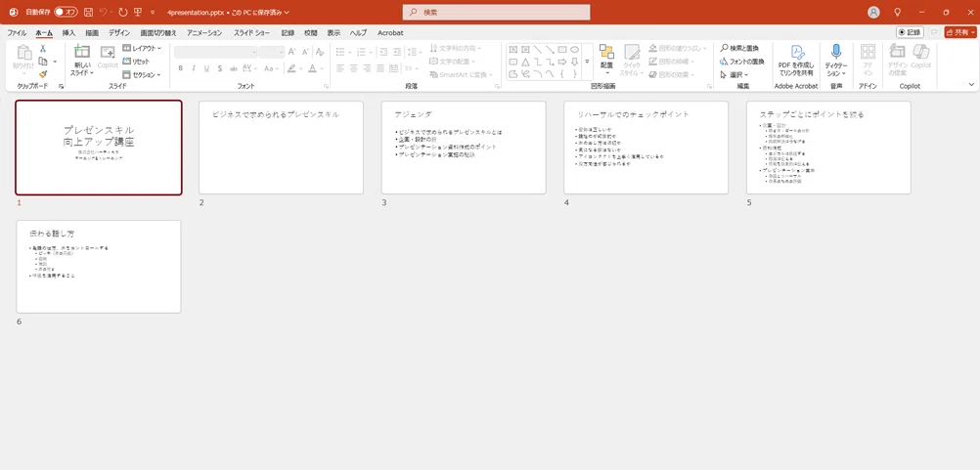Screen dimensions: 980x470
Task: Click 検索と置換 find and replace
Action: coord(740,48)
